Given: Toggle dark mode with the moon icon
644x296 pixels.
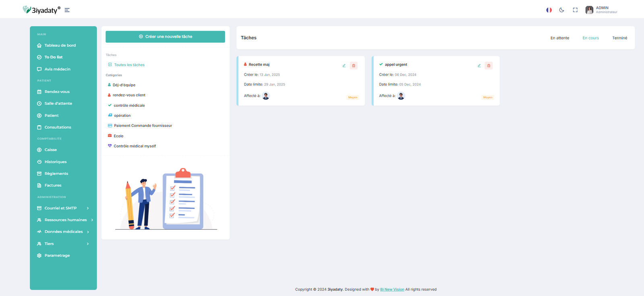Looking at the screenshot, I should click(561, 10).
